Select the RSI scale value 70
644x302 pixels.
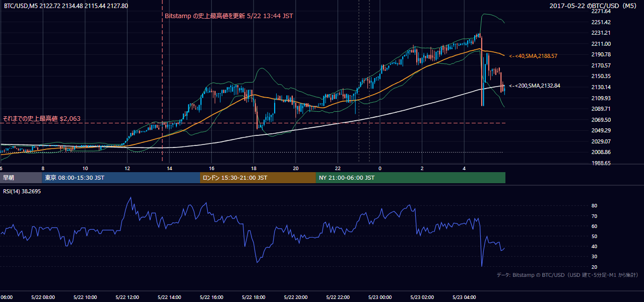(594, 216)
